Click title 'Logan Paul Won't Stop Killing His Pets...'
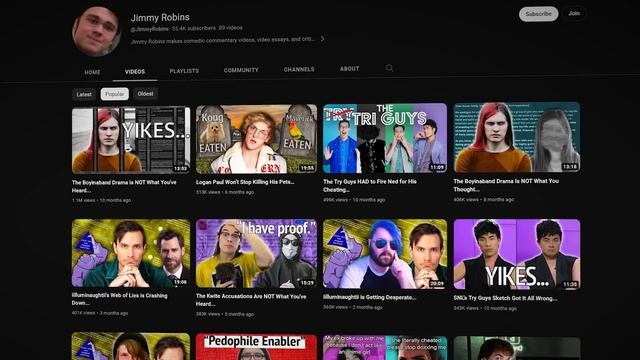Viewport: 640px width, 360px height. pos(245,182)
